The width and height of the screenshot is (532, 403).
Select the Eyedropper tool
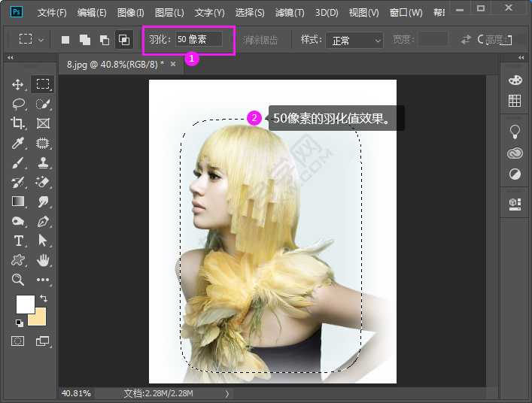(x=18, y=143)
